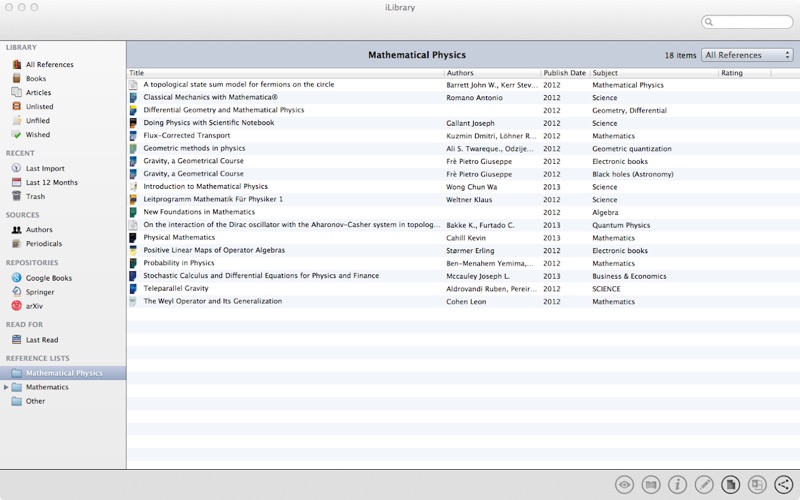Select 'A topological state sum model' row
800x500 pixels.
(463, 85)
